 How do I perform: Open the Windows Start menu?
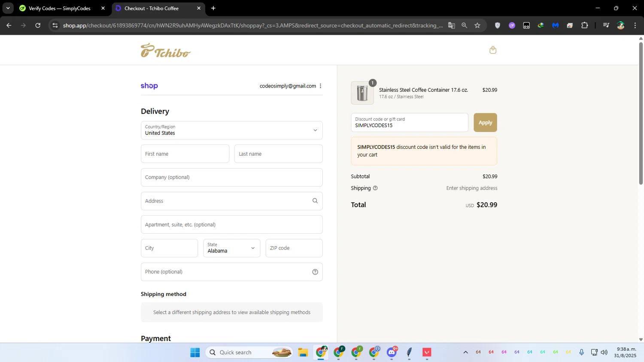point(195,353)
